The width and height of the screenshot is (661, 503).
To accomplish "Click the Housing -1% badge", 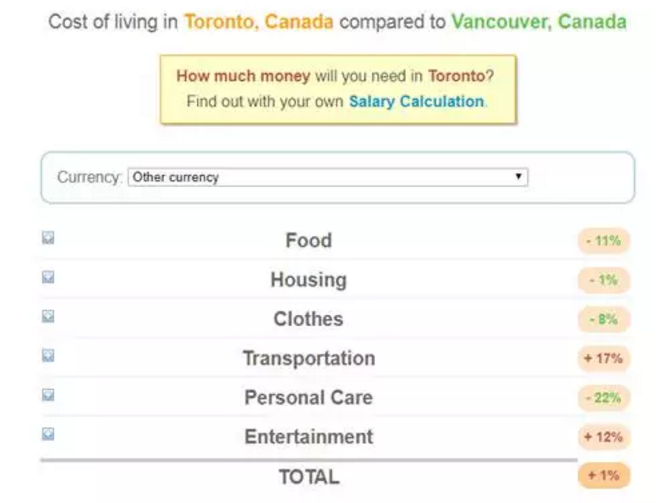I will click(x=604, y=280).
